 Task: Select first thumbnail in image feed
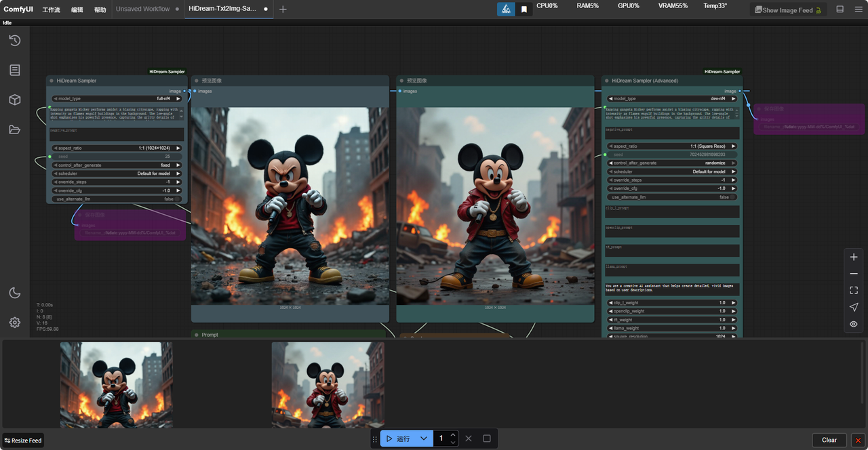(x=116, y=385)
